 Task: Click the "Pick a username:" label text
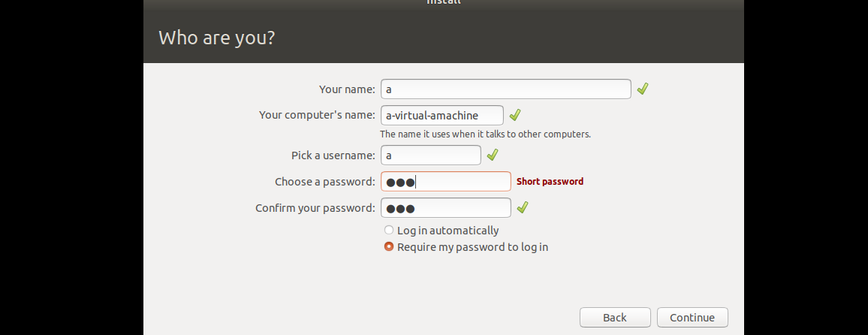click(333, 155)
